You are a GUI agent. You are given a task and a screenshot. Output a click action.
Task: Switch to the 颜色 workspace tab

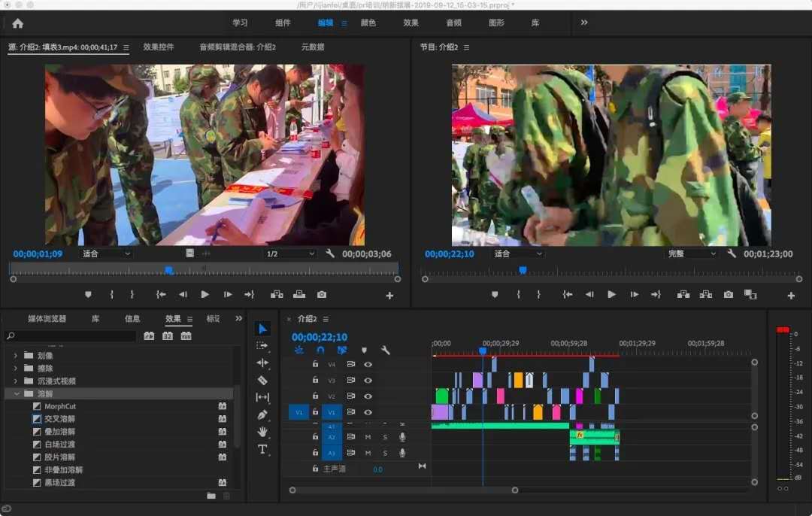click(x=368, y=23)
